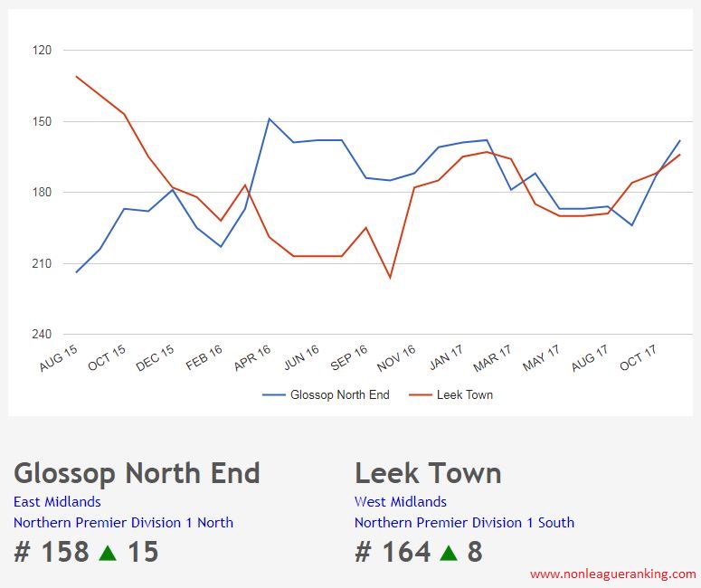Click the MAR 17 axis label

(492, 358)
